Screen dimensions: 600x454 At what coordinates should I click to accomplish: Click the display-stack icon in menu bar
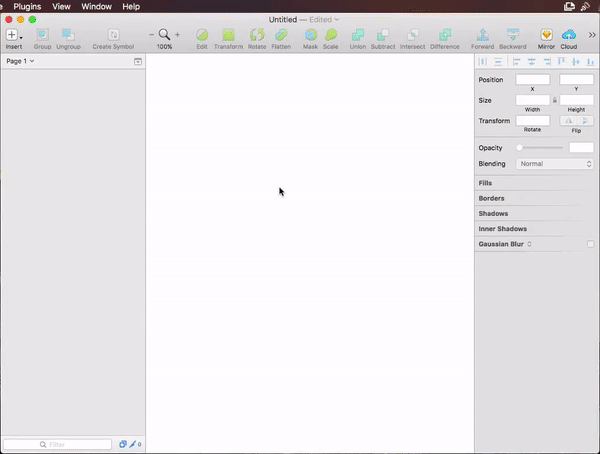pos(569,7)
